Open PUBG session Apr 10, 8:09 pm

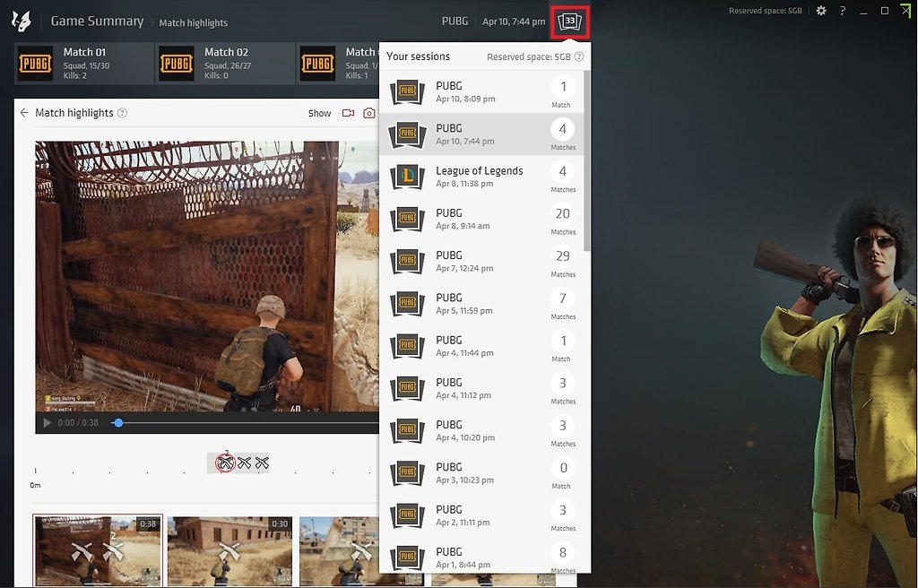(481, 92)
